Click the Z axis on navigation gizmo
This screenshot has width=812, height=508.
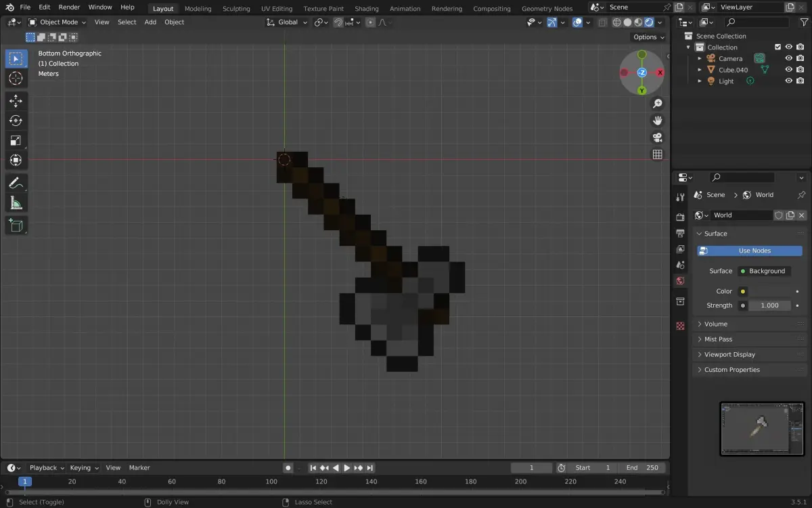[642, 72]
